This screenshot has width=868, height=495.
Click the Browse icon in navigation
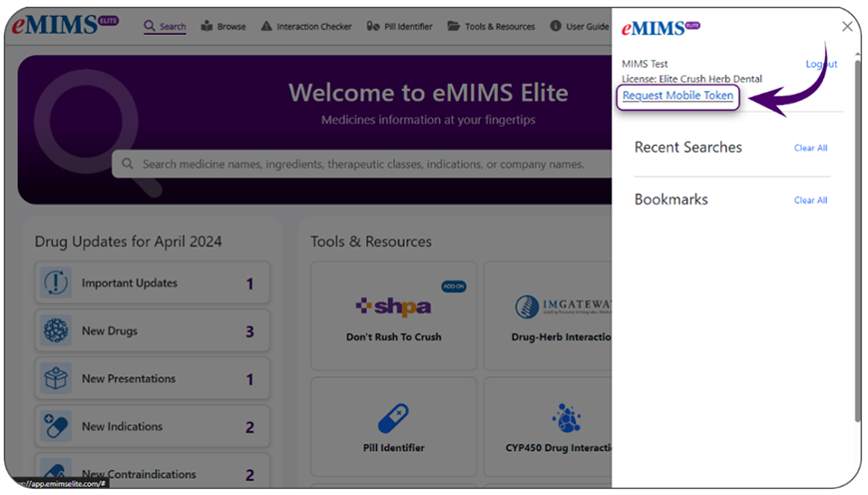pos(208,26)
